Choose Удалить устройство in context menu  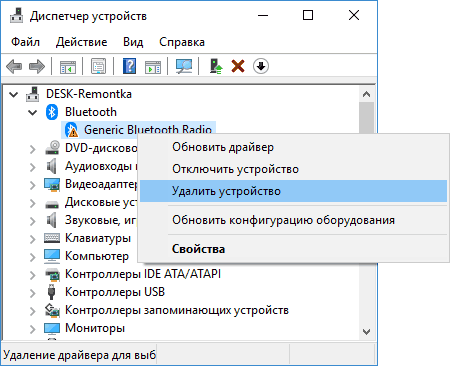click(x=293, y=191)
